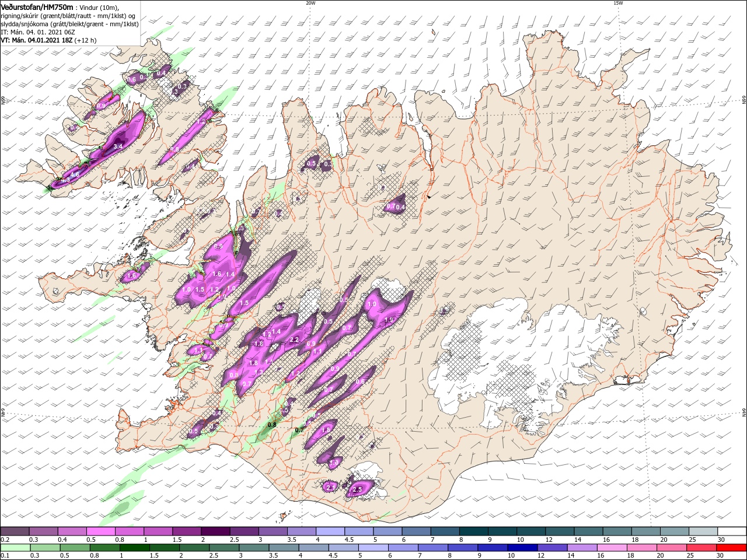Click the 'IT: Mán. 04. 01. 2021 06Z' line

37,32
